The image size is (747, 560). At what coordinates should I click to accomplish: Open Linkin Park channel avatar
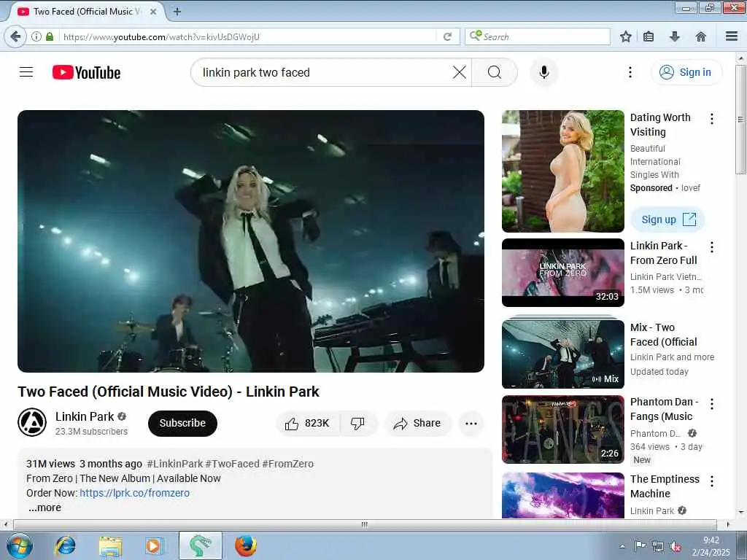(x=32, y=422)
